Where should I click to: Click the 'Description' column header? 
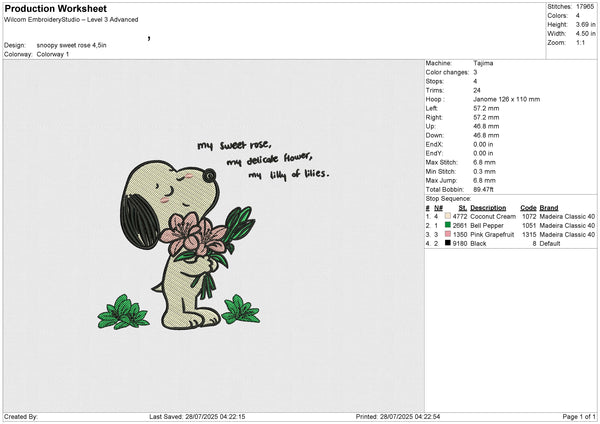tap(488, 208)
